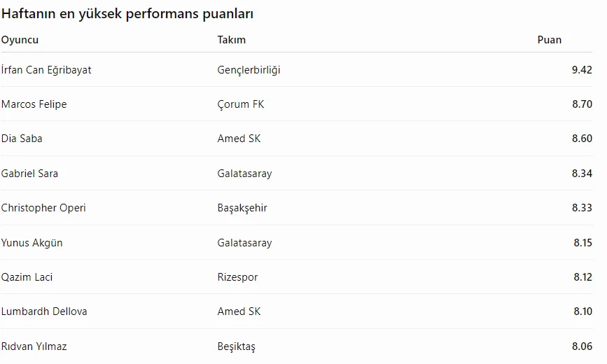
Task: Select Qazim Laci from the table
Action: (27, 277)
